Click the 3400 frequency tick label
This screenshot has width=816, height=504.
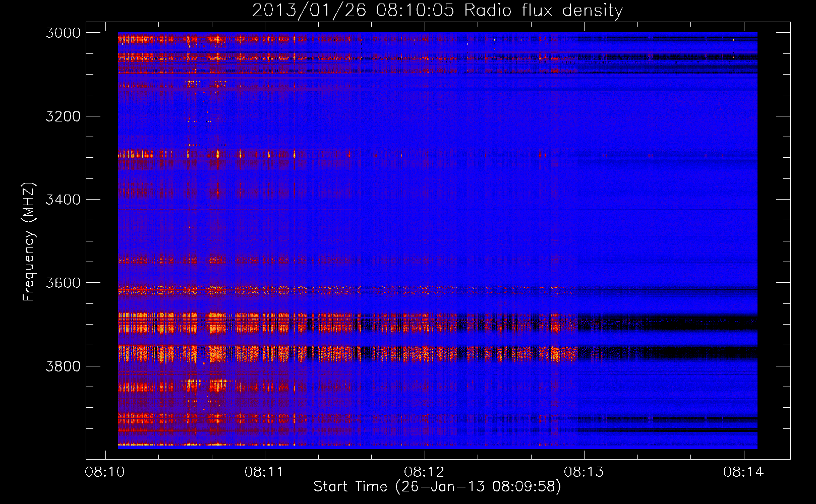63,200
